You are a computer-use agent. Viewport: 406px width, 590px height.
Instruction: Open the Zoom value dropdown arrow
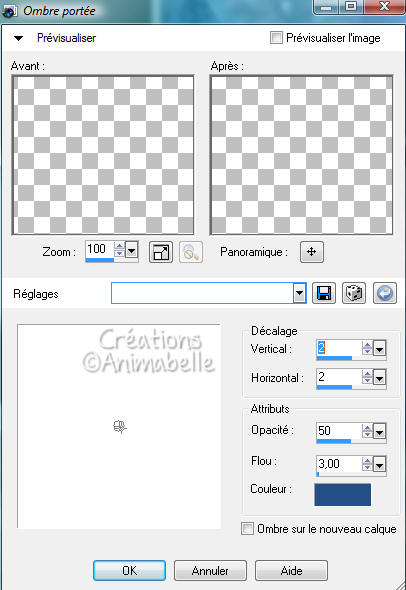point(131,250)
